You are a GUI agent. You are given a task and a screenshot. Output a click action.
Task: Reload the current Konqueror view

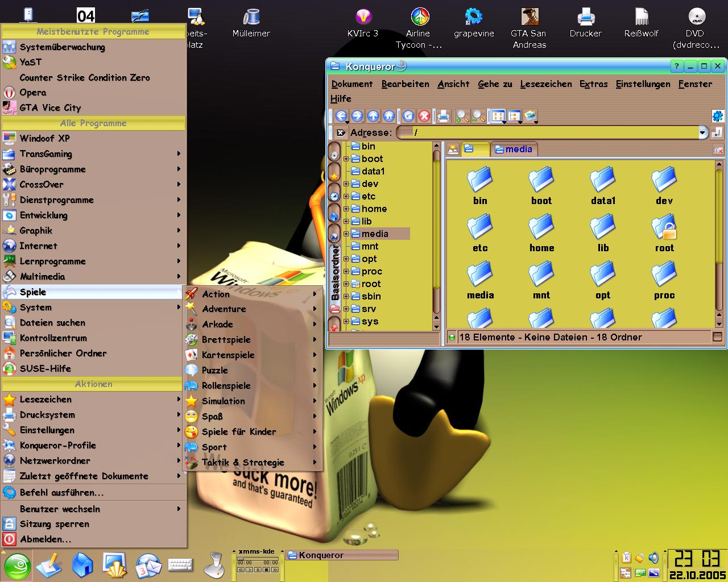tap(408, 116)
